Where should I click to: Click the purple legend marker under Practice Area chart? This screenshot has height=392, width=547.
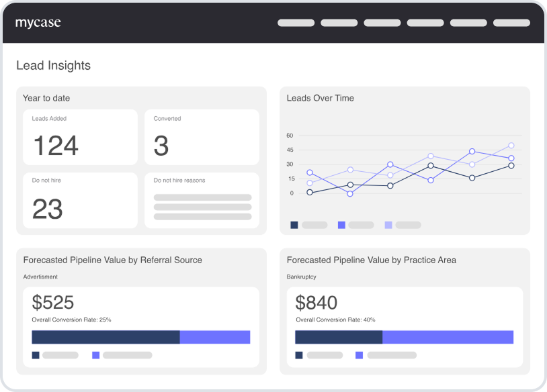coord(357,354)
